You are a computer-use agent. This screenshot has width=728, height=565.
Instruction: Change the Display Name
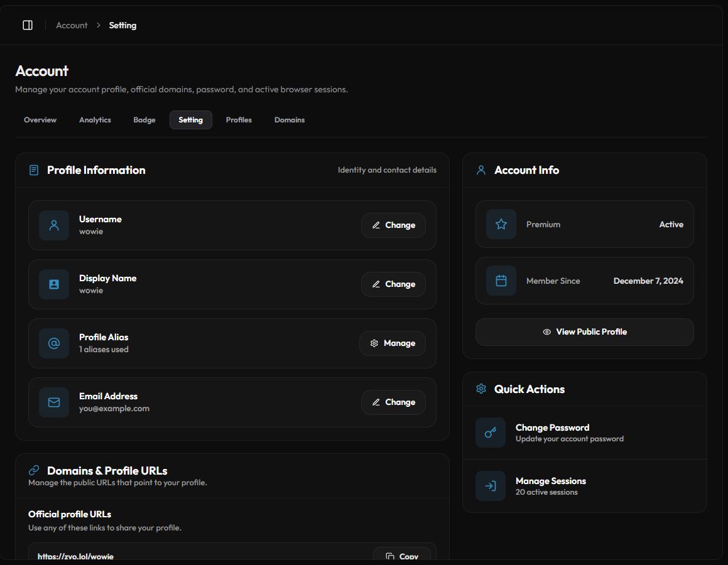[393, 284]
